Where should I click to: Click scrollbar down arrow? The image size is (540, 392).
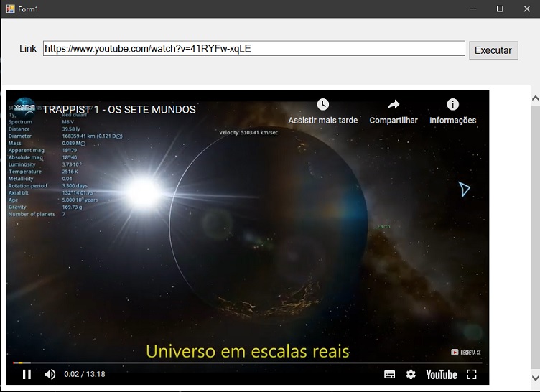tap(535, 378)
